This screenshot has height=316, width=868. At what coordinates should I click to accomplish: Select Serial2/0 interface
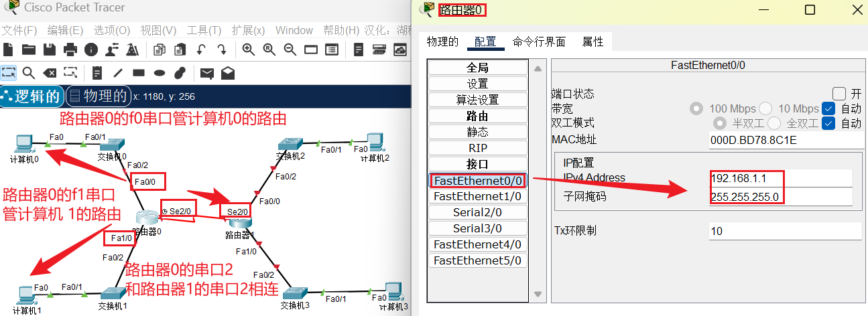coord(478,212)
